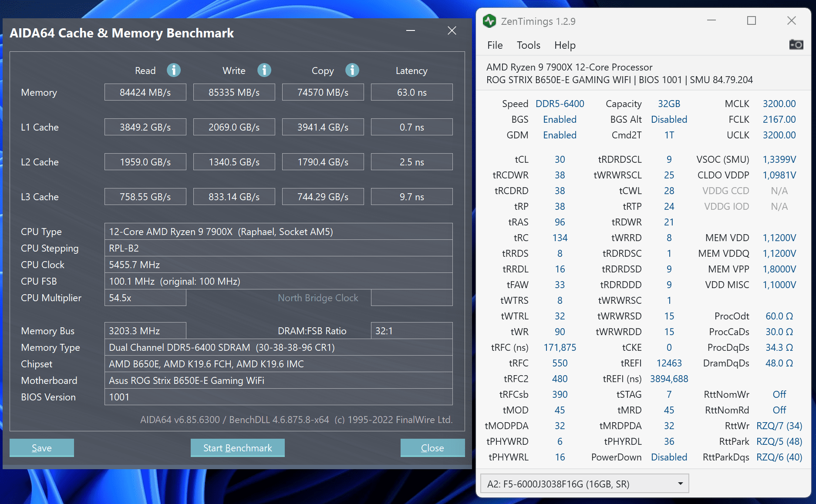Viewport: 816px width, 504px height.
Task: Click the VSOC (SMU) value 1,3399V
Action: click(x=779, y=159)
